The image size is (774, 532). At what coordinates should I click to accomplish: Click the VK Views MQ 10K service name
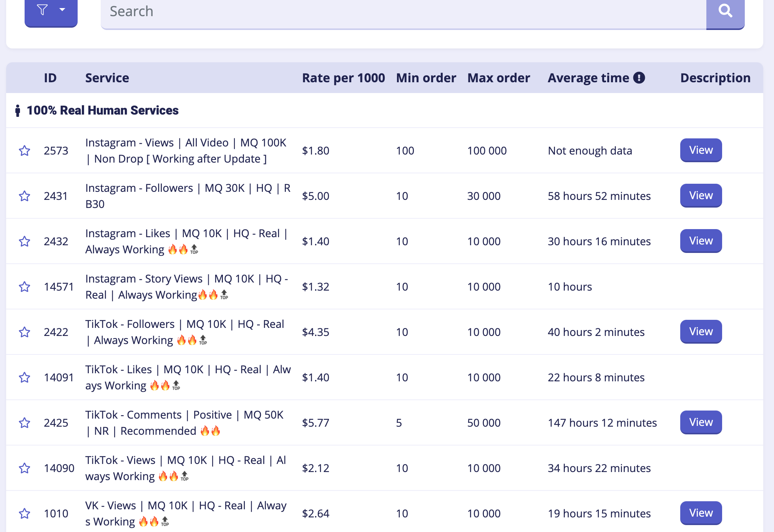(x=186, y=514)
